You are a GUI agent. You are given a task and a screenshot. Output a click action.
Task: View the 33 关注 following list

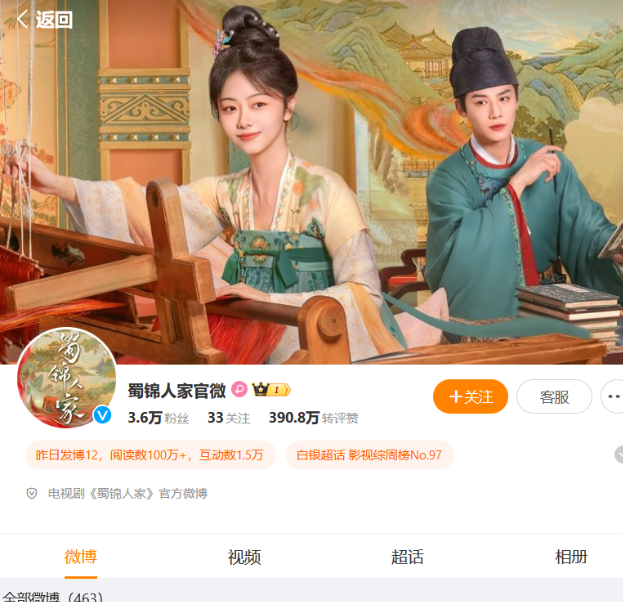tap(229, 418)
